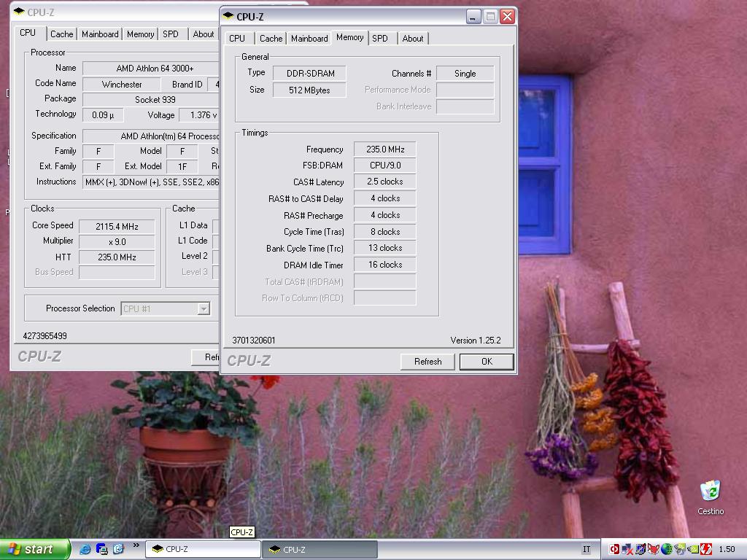Click the chip icon in the background CPU-Z title bar

pyautogui.click(x=19, y=12)
